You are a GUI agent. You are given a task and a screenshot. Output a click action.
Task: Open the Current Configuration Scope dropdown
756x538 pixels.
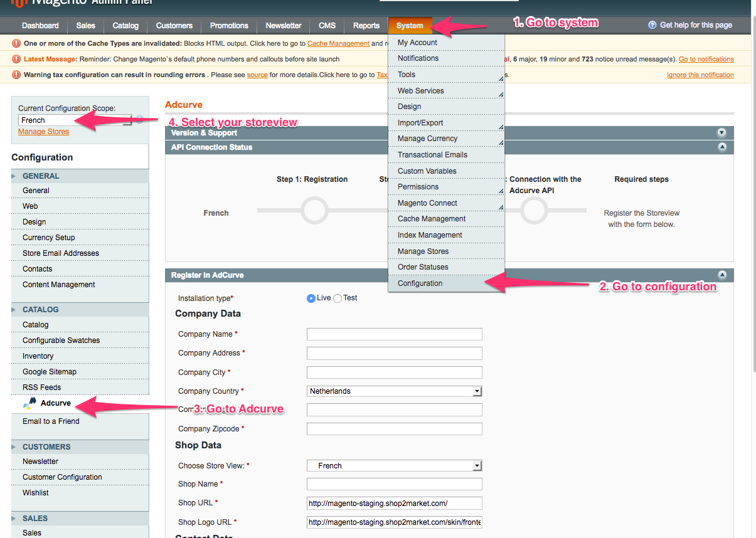click(75, 120)
